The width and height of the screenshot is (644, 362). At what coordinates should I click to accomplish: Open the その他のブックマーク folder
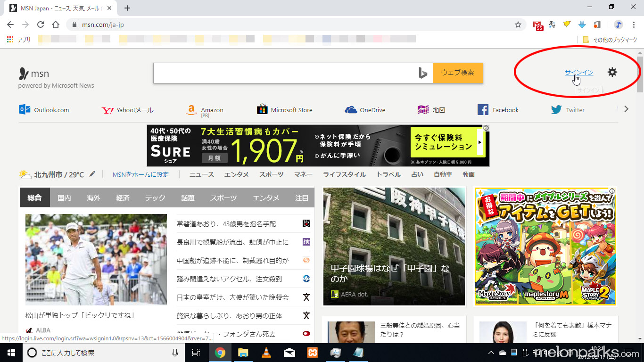[x=610, y=40]
